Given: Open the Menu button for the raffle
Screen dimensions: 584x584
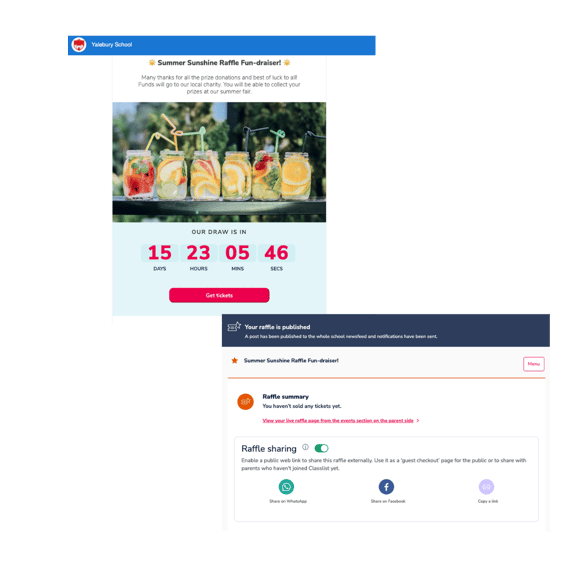Looking at the screenshot, I should [x=534, y=364].
